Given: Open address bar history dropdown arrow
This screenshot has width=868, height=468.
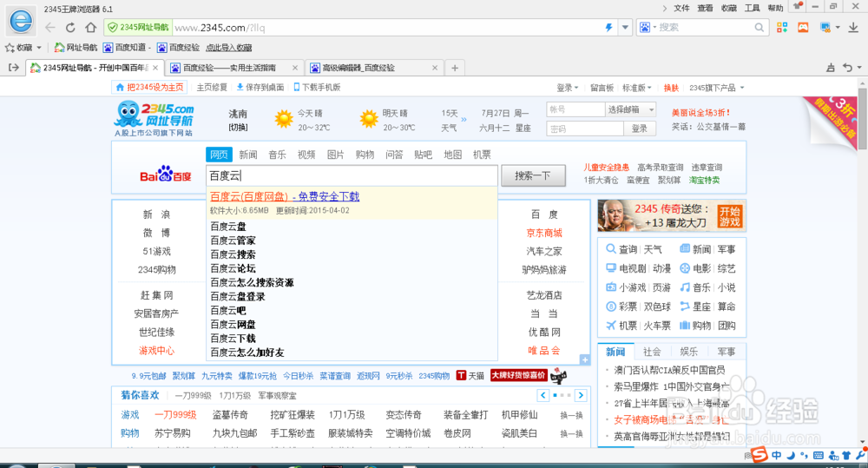Looking at the screenshot, I should tap(625, 27).
